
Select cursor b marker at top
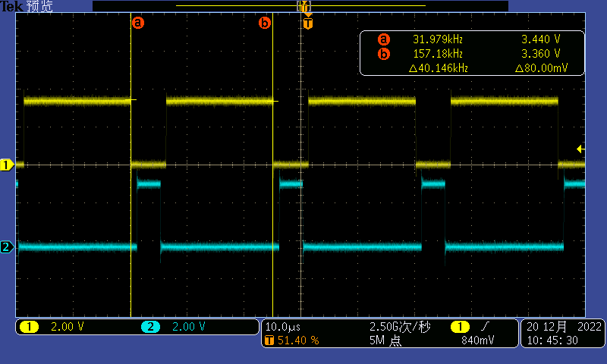pyautogui.click(x=264, y=23)
